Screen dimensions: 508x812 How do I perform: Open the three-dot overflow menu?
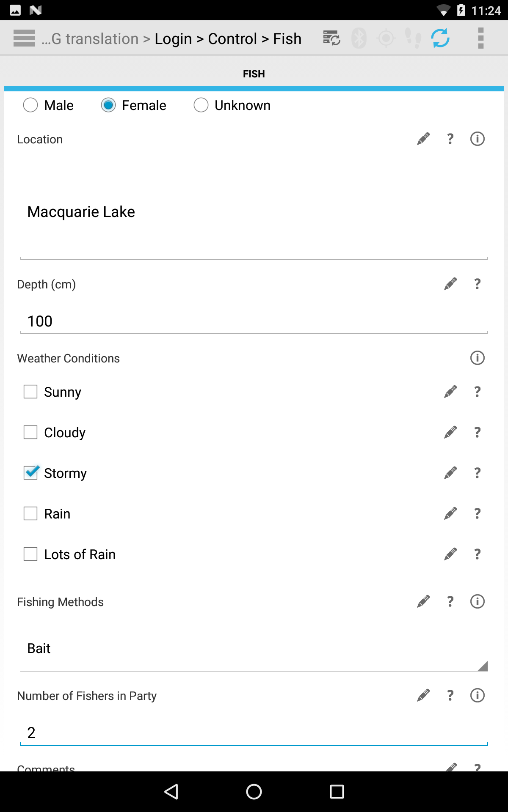[480, 38]
